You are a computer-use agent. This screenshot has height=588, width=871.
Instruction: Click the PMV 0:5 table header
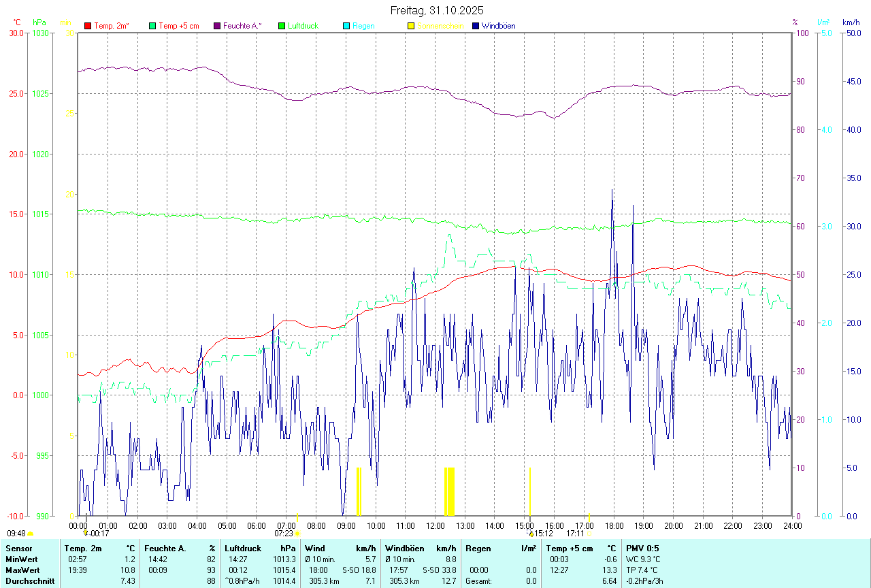tap(642, 549)
